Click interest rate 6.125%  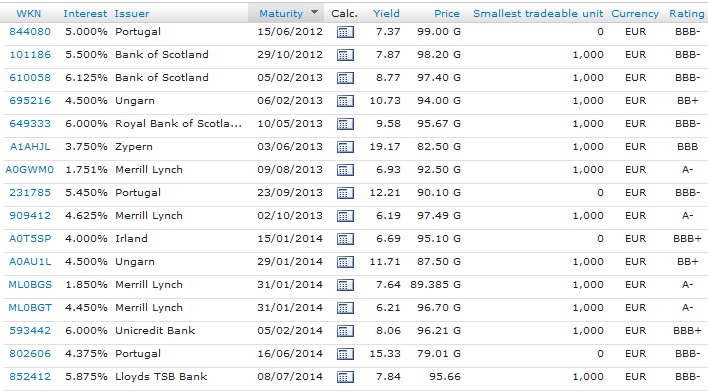[x=86, y=78]
